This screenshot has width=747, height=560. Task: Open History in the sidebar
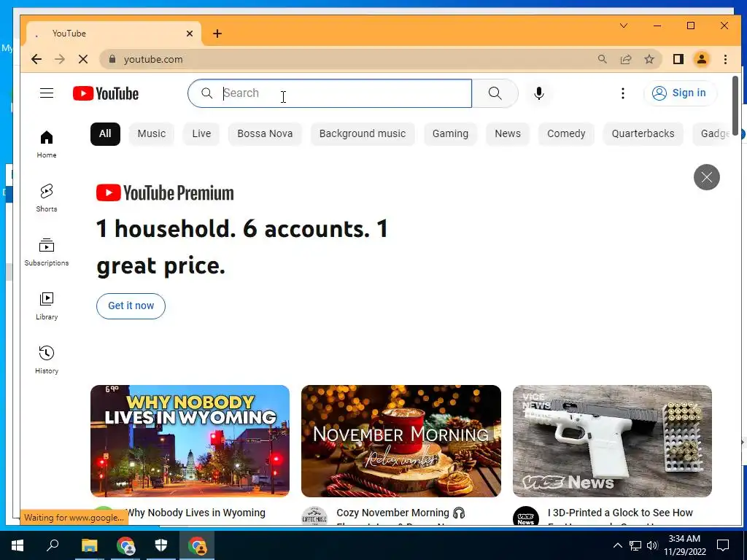point(47,360)
